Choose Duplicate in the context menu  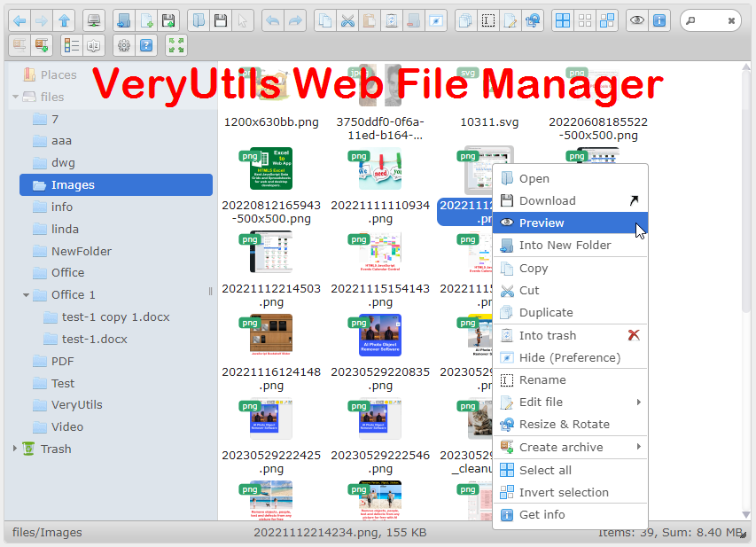(571, 313)
